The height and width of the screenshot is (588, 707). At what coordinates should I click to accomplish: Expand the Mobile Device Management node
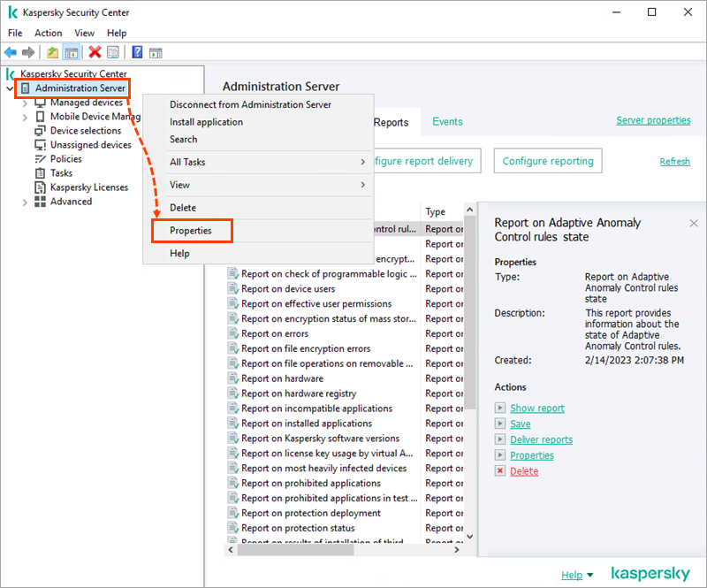pyautogui.click(x=25, y=116)
